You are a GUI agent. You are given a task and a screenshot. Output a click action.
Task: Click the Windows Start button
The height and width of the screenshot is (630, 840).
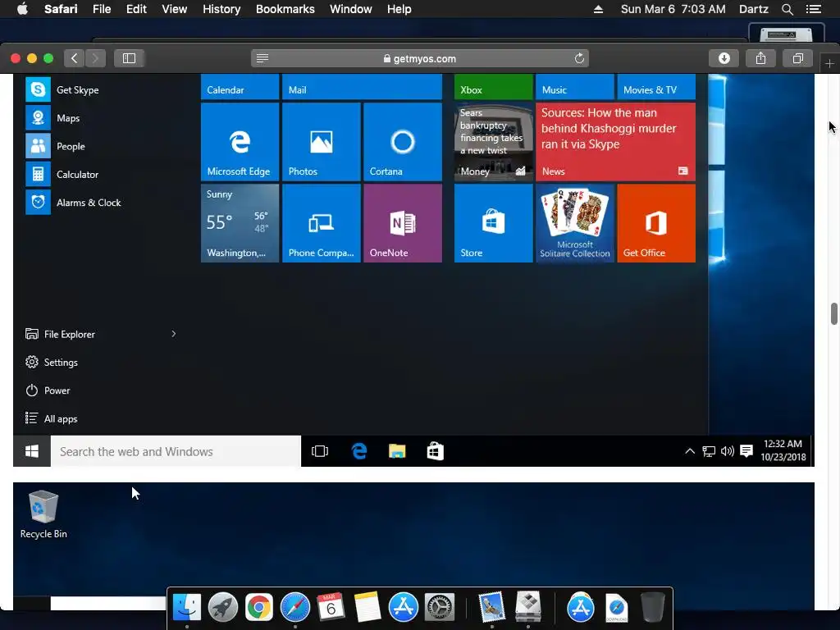[x=32, y=451]
